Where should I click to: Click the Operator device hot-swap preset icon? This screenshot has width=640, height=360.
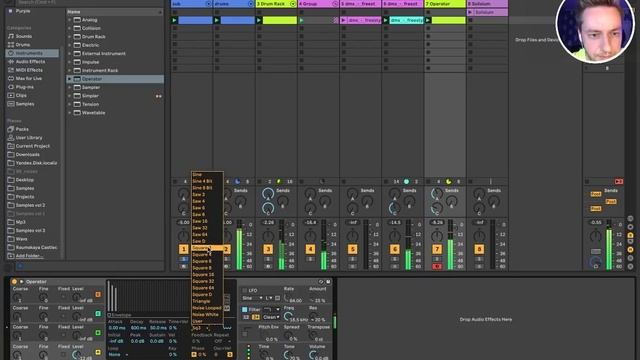321,282
